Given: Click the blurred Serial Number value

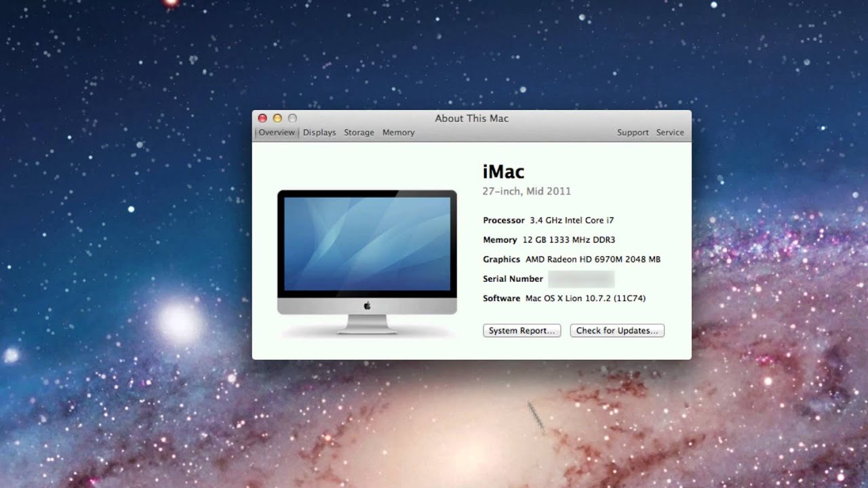Looking at the screenshot, I should 581,279.
